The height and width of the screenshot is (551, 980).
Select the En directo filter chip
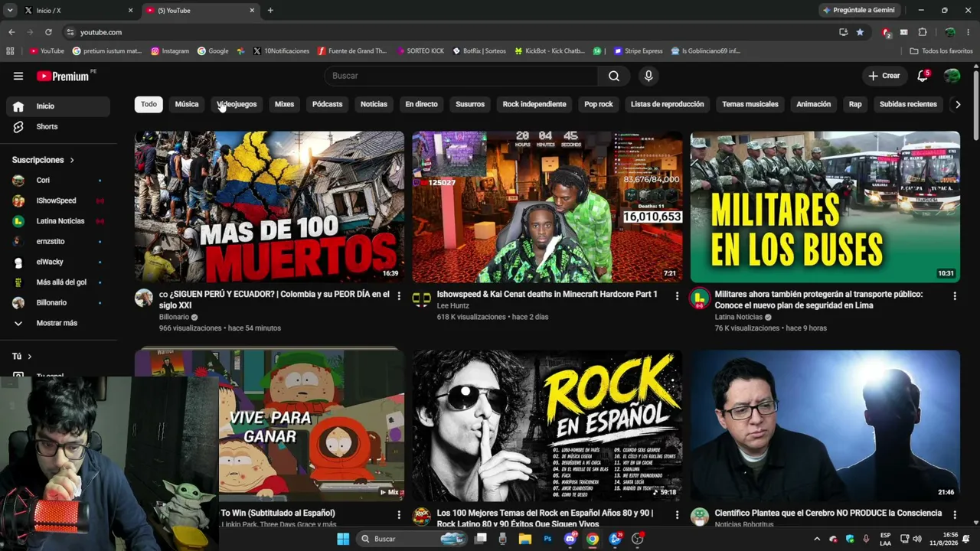421,104
